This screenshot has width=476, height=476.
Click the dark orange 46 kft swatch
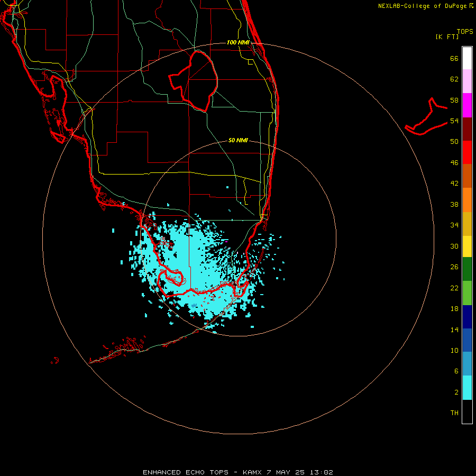(x=467, y=176)
